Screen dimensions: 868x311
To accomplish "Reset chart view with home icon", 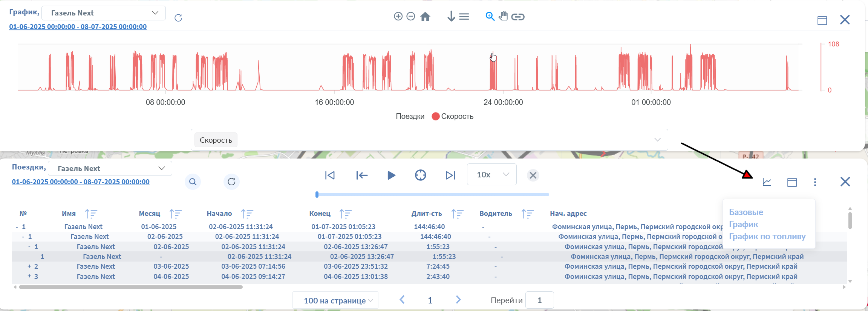I will point(425,17).
